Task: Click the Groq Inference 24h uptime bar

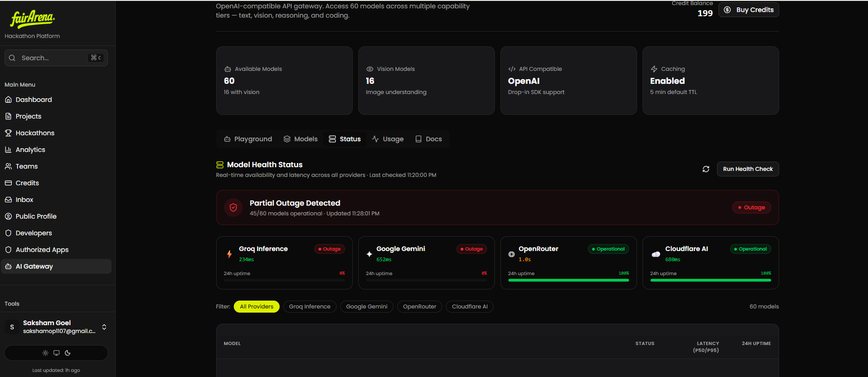Action: 284,280
